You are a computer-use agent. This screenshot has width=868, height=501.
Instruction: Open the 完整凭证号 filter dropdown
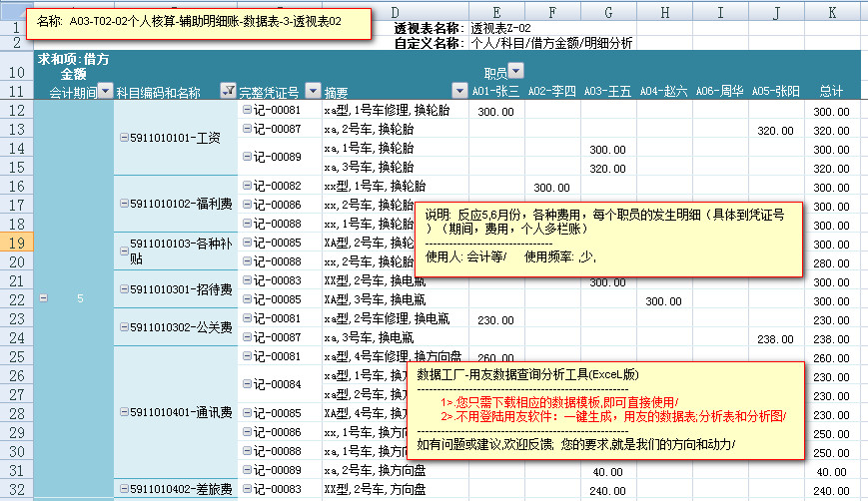[x=313, y=91]
